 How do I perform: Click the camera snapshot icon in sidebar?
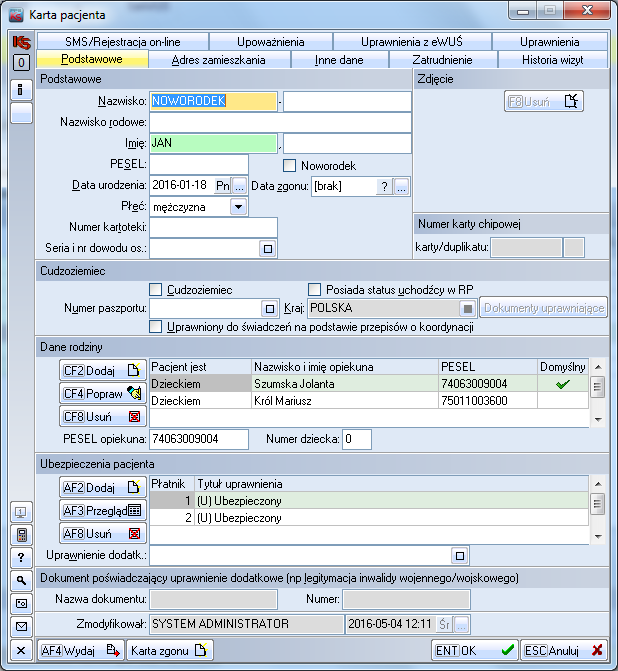[x=21, y=603]
